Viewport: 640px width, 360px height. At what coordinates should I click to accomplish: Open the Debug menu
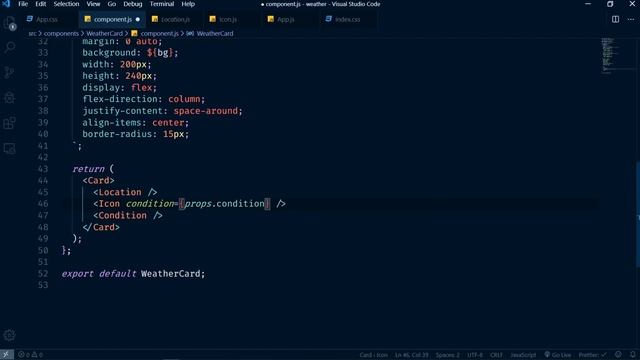[133, 4]
